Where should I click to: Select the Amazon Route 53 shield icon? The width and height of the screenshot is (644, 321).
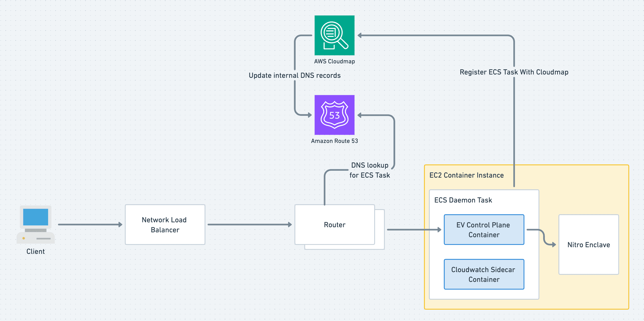pos(334,115)
